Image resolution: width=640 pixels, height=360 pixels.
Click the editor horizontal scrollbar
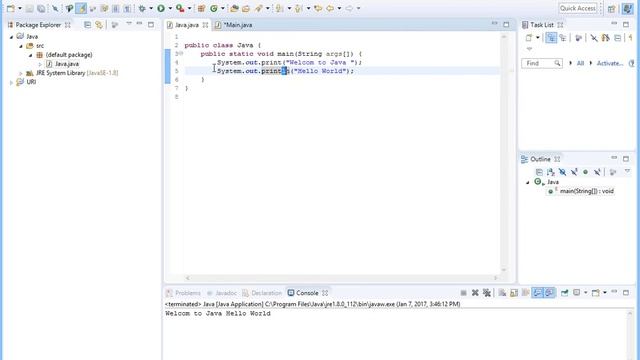coord(341,278)
